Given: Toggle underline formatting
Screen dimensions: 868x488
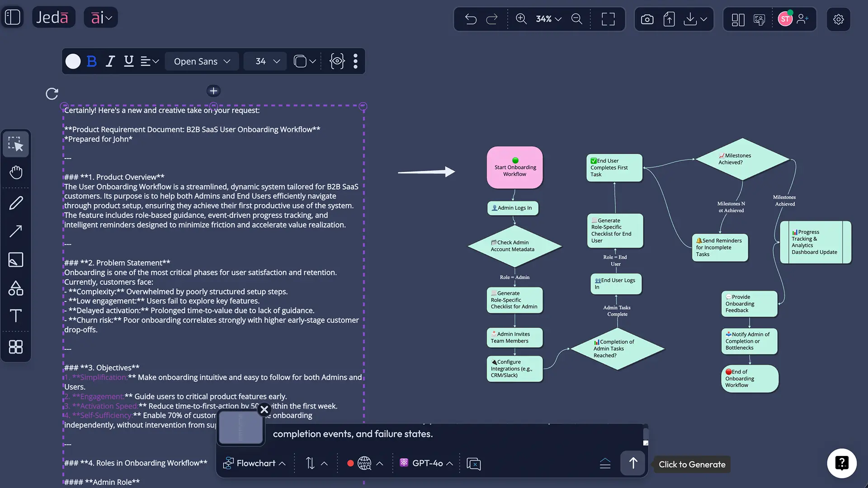Looking at the screenshot, I should [129, 61].
